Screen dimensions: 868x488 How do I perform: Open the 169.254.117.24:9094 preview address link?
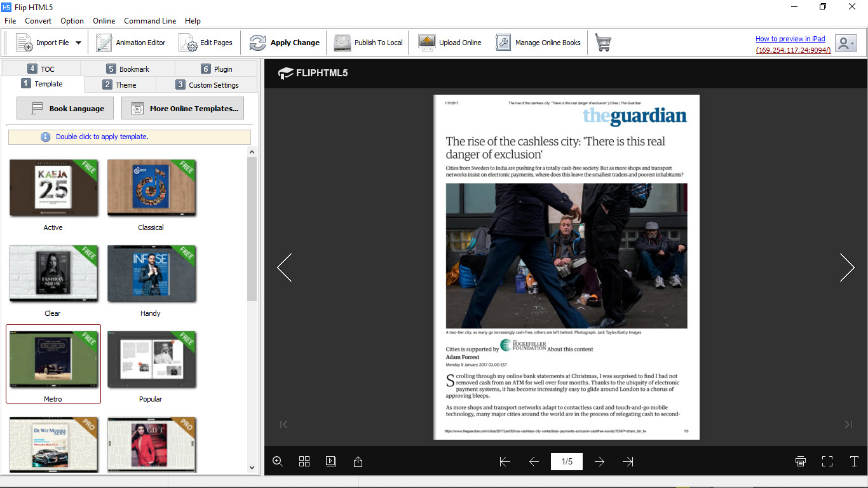[x=793, y=50]
